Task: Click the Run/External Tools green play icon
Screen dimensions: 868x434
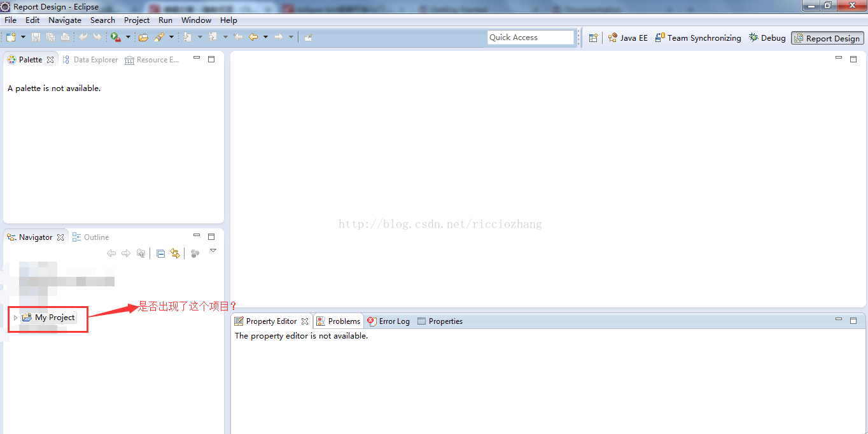Action: tap(115, 38)
